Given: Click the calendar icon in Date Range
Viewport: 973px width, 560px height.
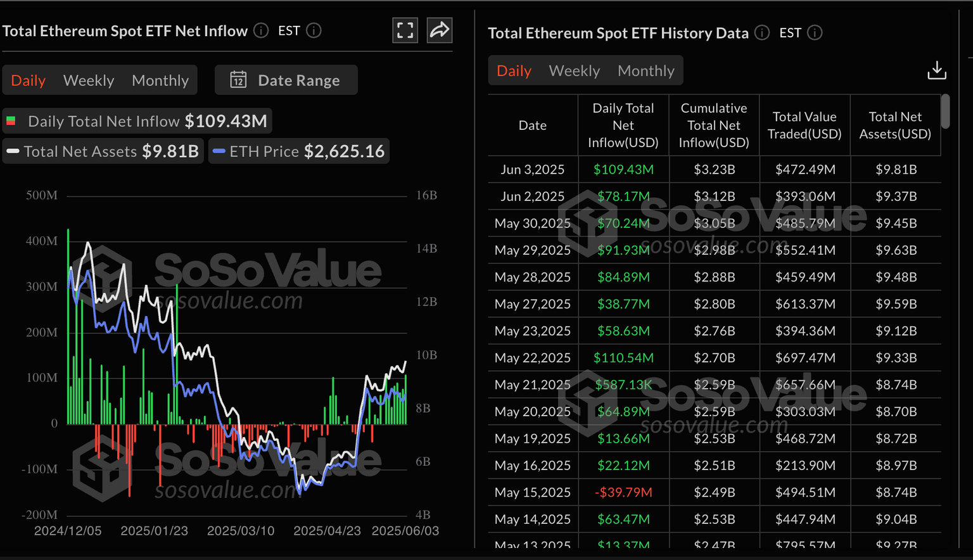Looking at the screenshot, I should click(238, 80).
